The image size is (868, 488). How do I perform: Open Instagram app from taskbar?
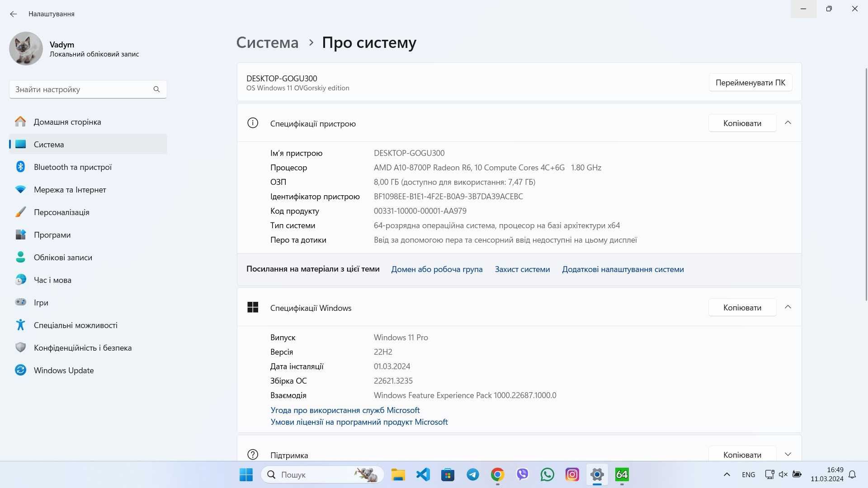[x=572, y=474]
